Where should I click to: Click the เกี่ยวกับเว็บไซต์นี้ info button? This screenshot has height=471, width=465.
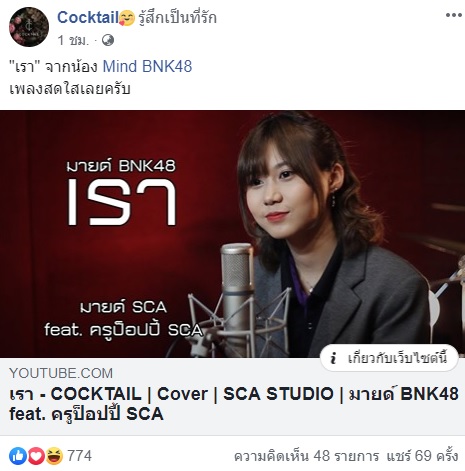tap(389, 358)
